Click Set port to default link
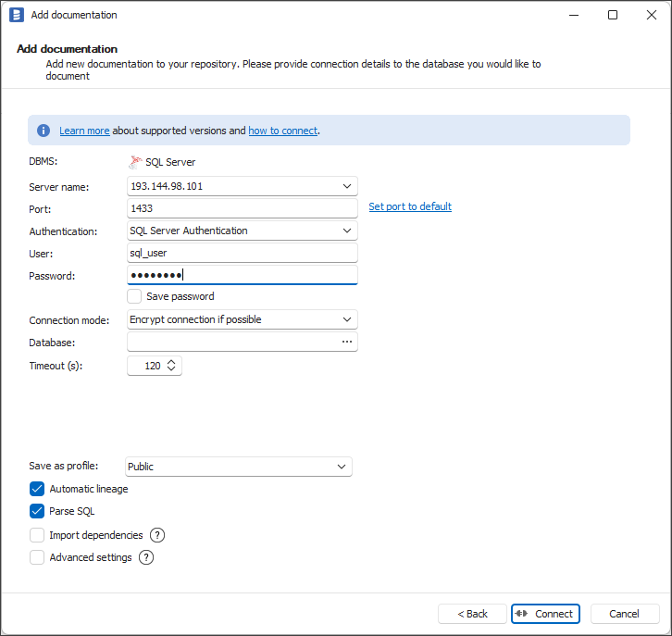The image size is (672, 636). (410, 206)
